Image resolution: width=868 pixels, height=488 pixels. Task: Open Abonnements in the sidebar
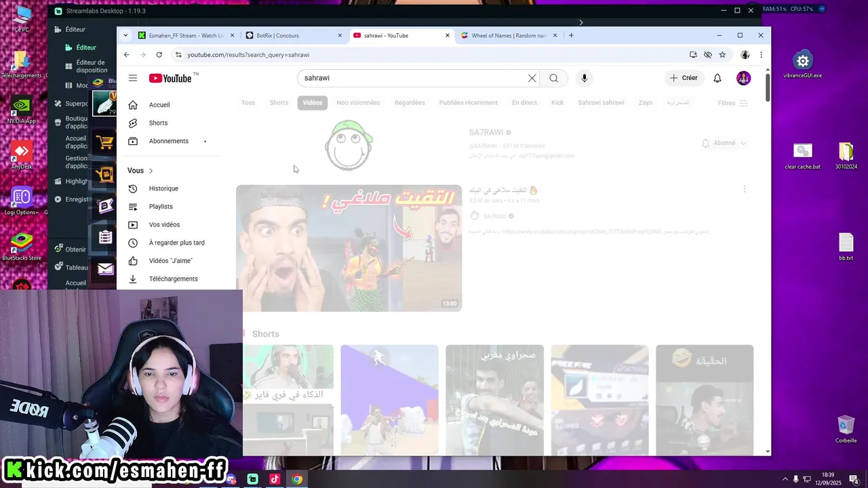168,141
